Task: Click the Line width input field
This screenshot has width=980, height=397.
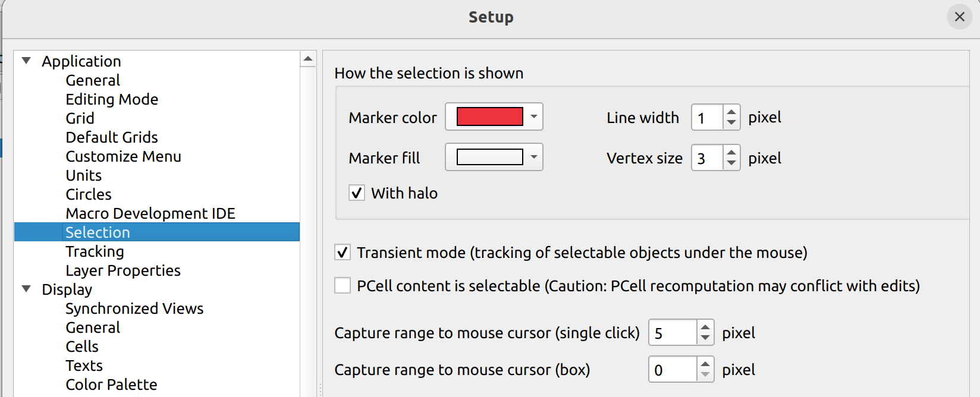Action: pos(707,118)
